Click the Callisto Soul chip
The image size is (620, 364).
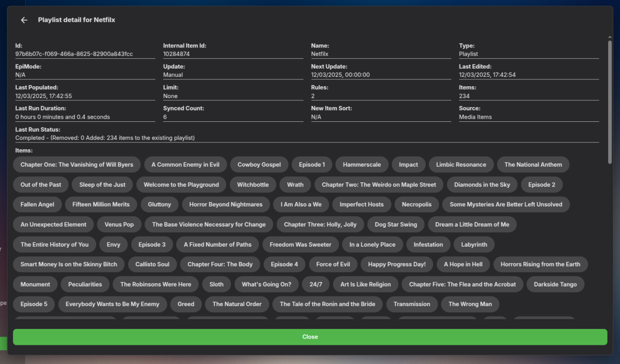pos(152,264)
